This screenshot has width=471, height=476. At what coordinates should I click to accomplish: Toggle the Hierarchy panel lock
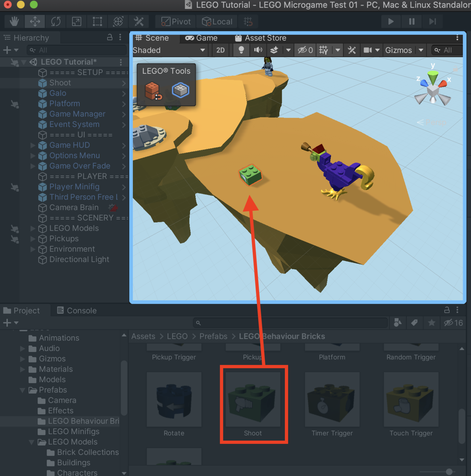(x=110, y=37)
